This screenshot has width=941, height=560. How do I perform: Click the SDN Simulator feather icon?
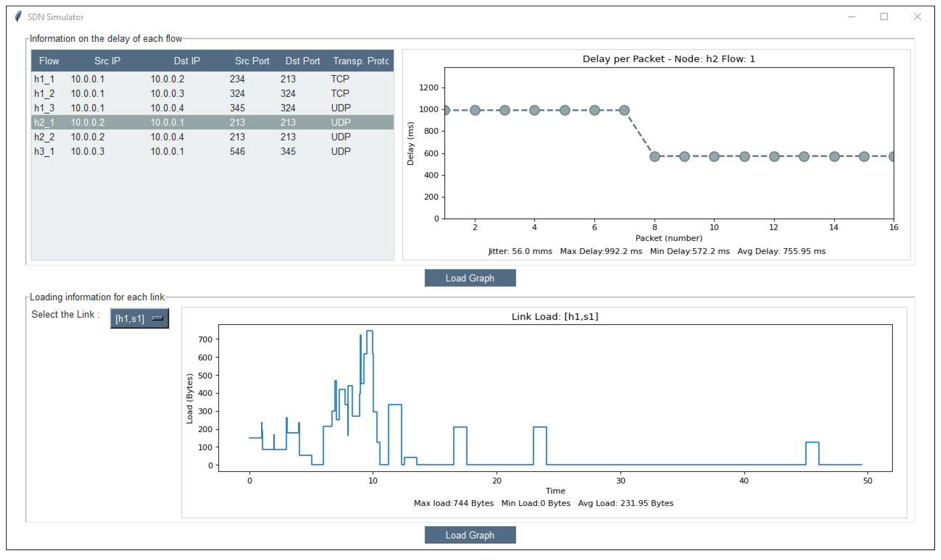(18, 17)
